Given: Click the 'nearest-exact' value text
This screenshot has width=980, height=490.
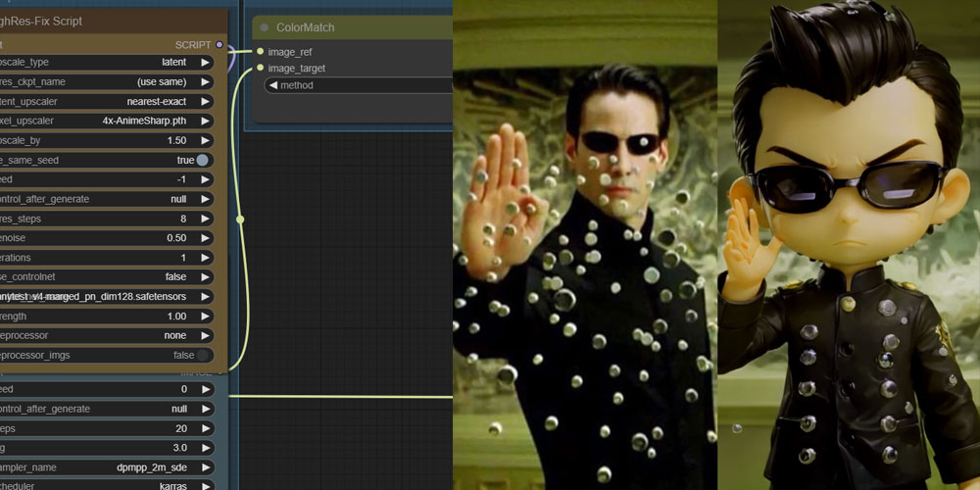Looking at the screenshot, I should (157, 101).
